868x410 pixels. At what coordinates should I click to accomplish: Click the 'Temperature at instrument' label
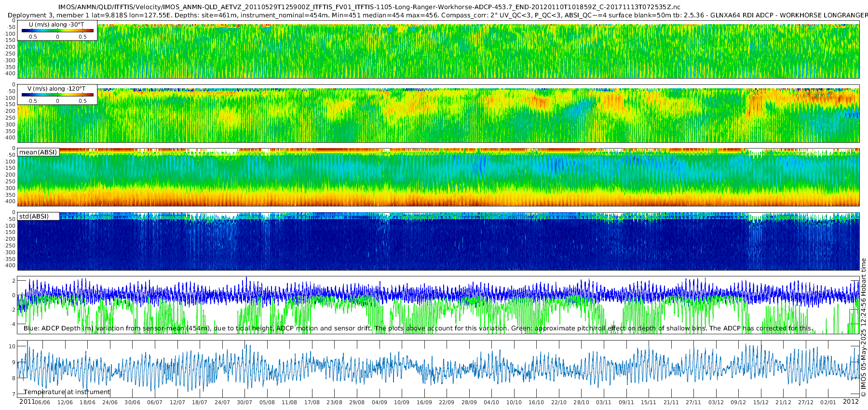(x=67, y=392)
